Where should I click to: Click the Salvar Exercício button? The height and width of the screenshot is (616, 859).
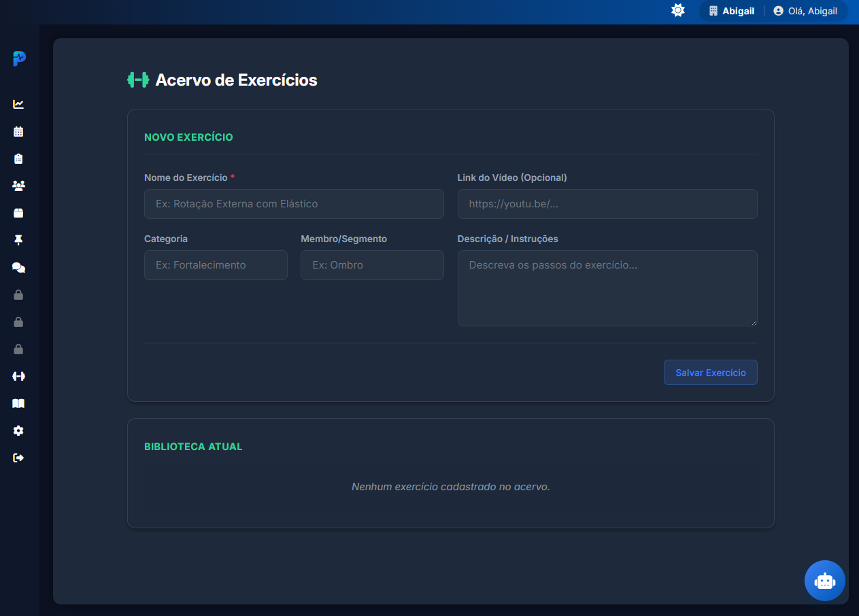(x=711, y=373)
